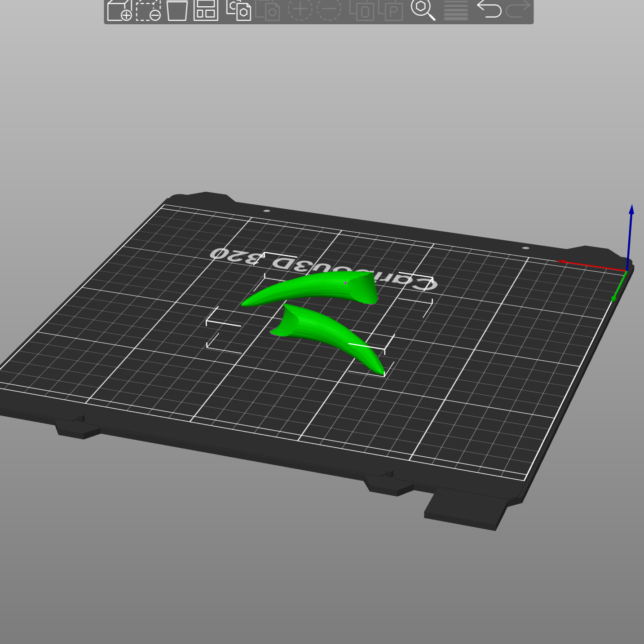644x644 pixels.
Task: Click the Undo arrow icon
Action: pyautogui.click(x=489, y=10)
